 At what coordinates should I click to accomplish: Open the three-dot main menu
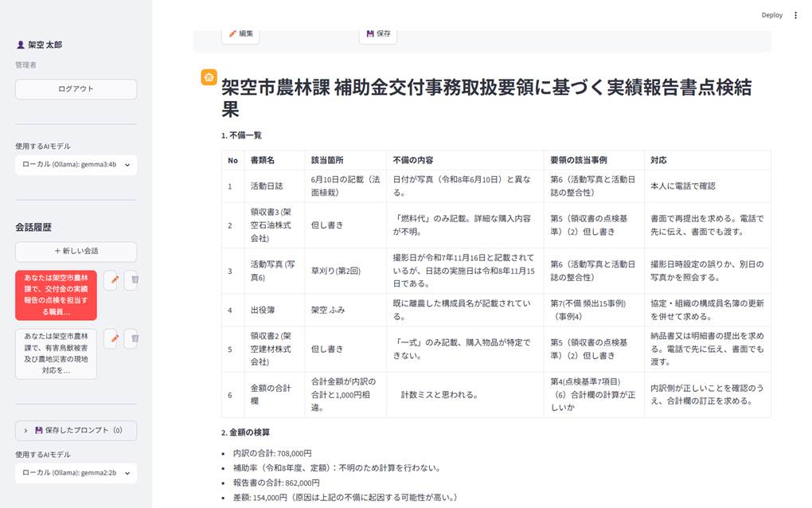click(795, 15)
